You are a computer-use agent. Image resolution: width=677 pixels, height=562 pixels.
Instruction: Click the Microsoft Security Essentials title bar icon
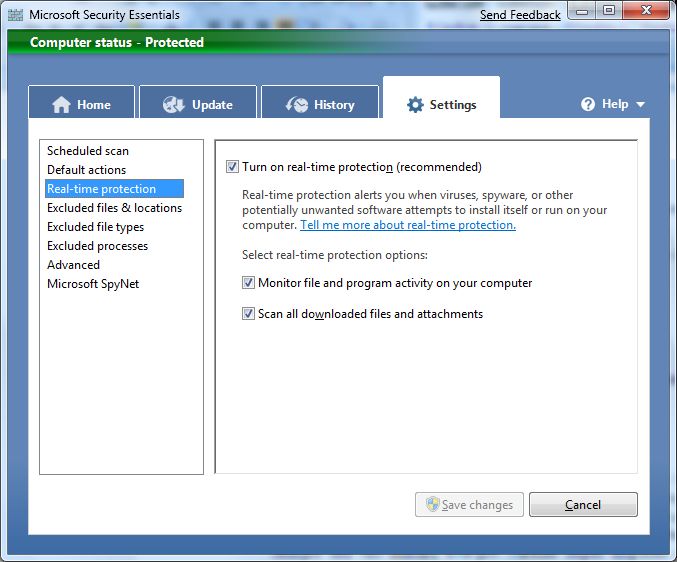(16, 15)
